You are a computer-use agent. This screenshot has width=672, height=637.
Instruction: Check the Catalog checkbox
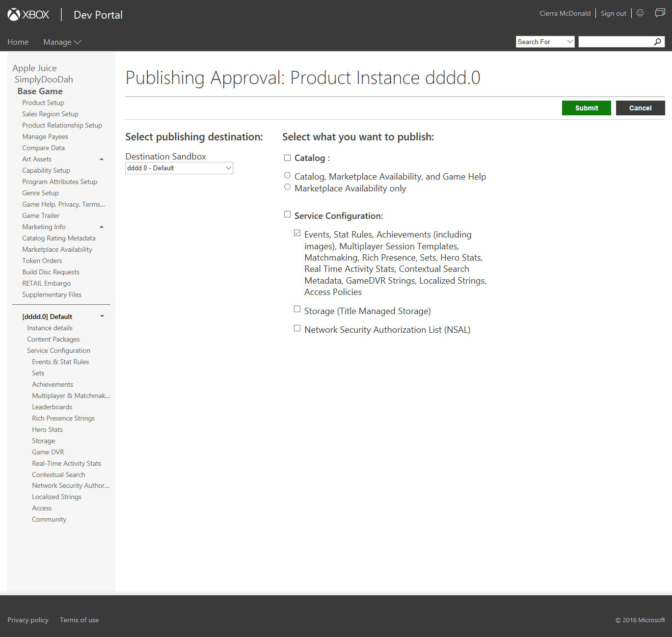pyautogui.click(x=288, y=158)
